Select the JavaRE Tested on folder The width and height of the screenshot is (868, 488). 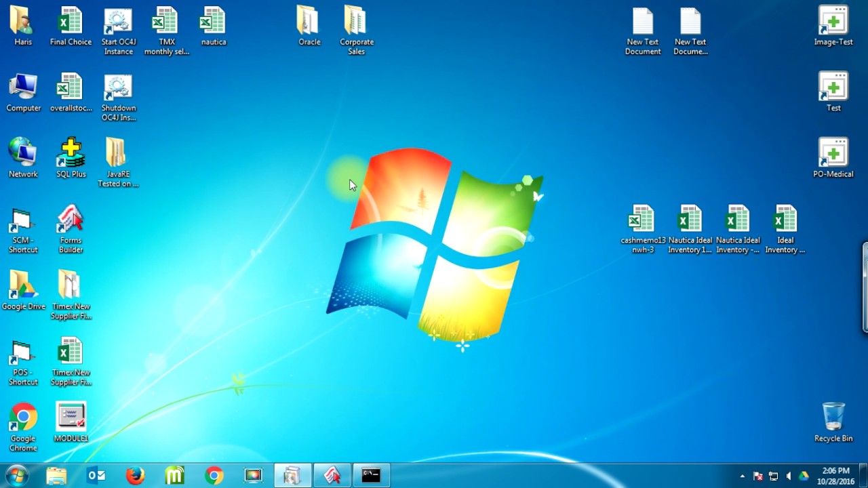(x=118, y=163)
